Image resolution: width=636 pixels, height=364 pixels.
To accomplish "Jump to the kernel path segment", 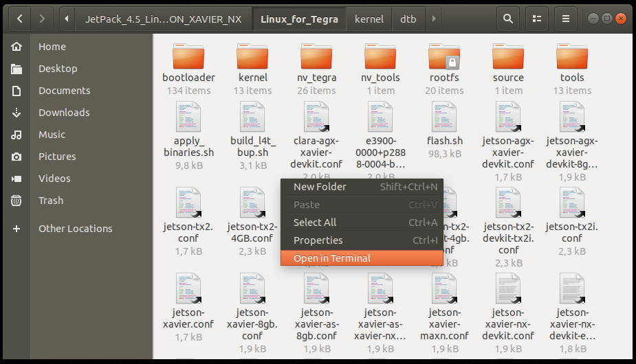I will (x=369, y=19).
